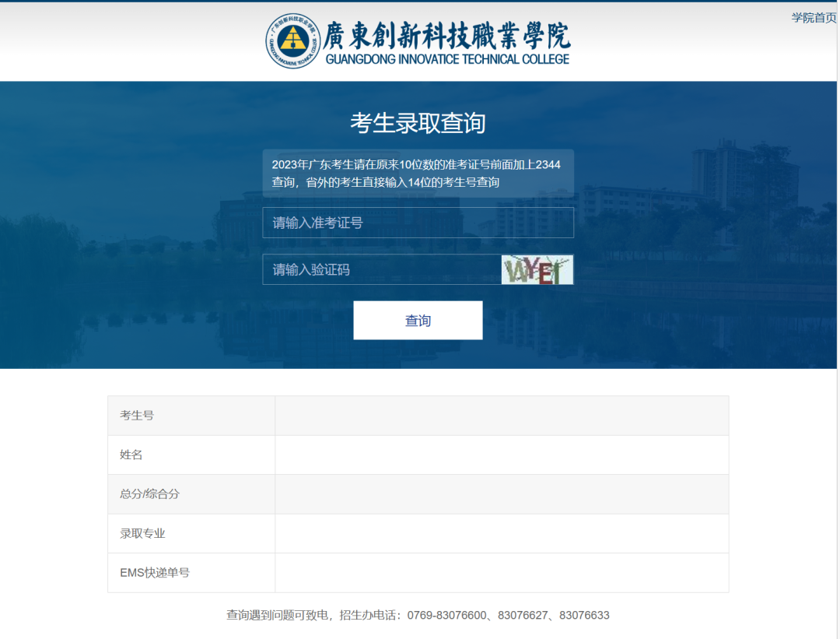
Task: Click the 查询 button
Action: click(x=418, y=320)
